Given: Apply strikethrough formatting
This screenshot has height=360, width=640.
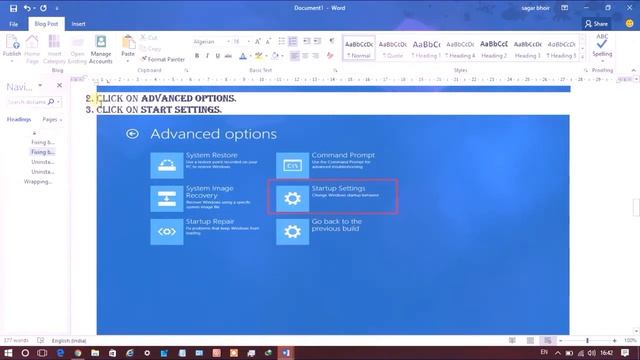Looking at the screenshot, I should pyautogui.click(x=229, y=56).
